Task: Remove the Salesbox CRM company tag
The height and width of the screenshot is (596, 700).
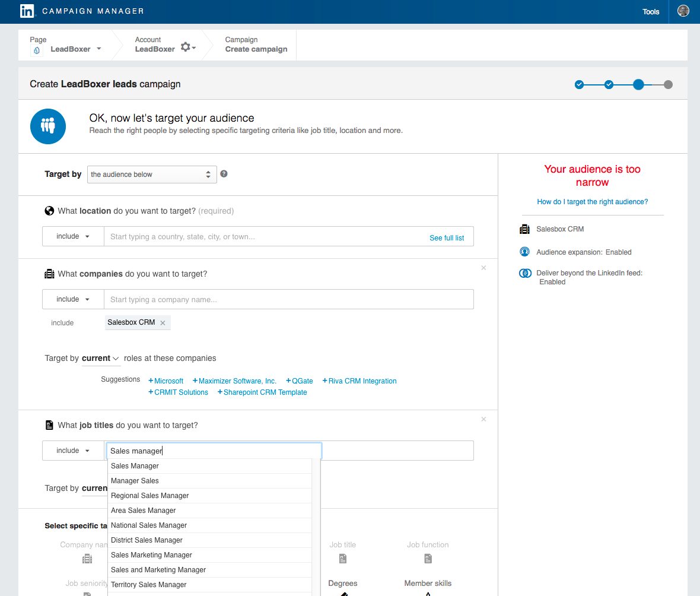Action: tap(163, 322)
